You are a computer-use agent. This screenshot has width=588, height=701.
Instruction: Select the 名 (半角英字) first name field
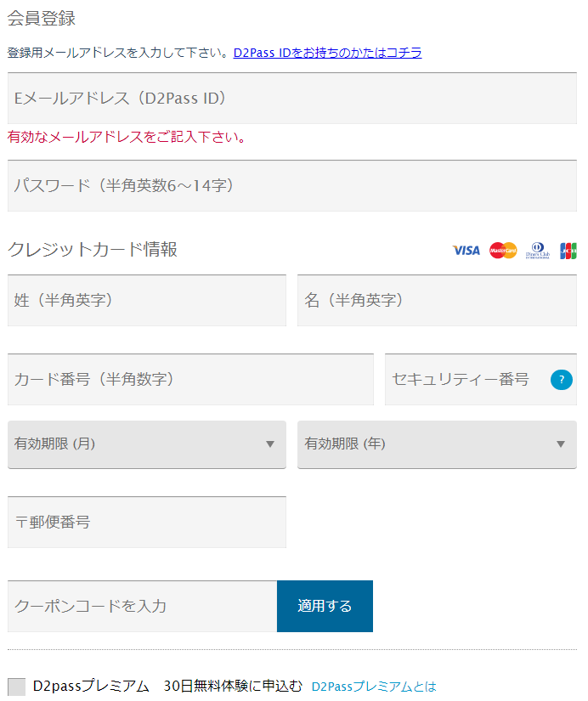pos(437,301)
